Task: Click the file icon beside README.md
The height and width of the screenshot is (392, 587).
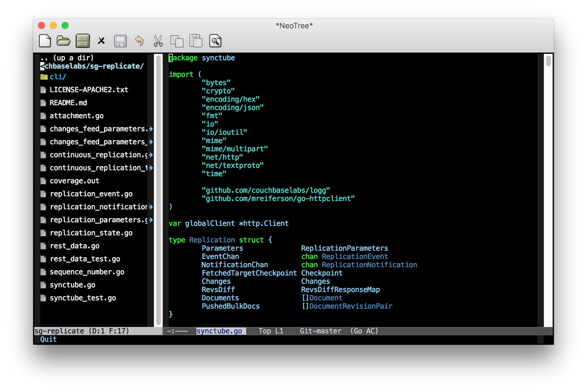Action: 43,103
